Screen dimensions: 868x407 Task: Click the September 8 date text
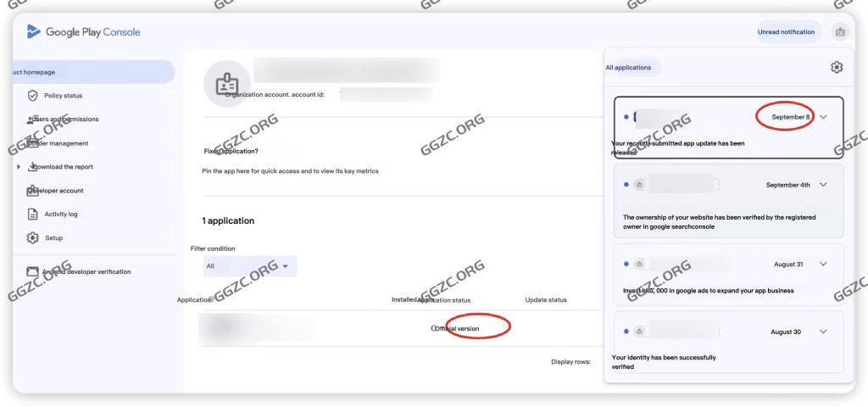click(x=791, y=117)
